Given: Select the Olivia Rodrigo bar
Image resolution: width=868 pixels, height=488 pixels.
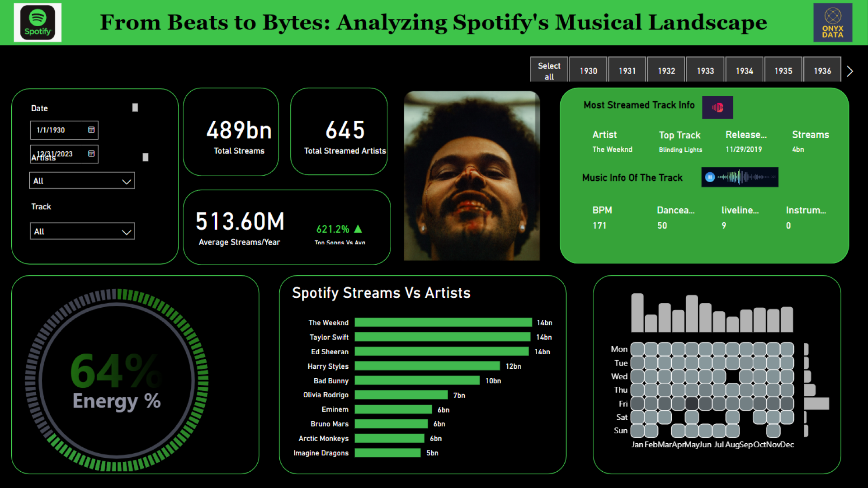Looking at the screenshot, I should [x=401, y=395].
